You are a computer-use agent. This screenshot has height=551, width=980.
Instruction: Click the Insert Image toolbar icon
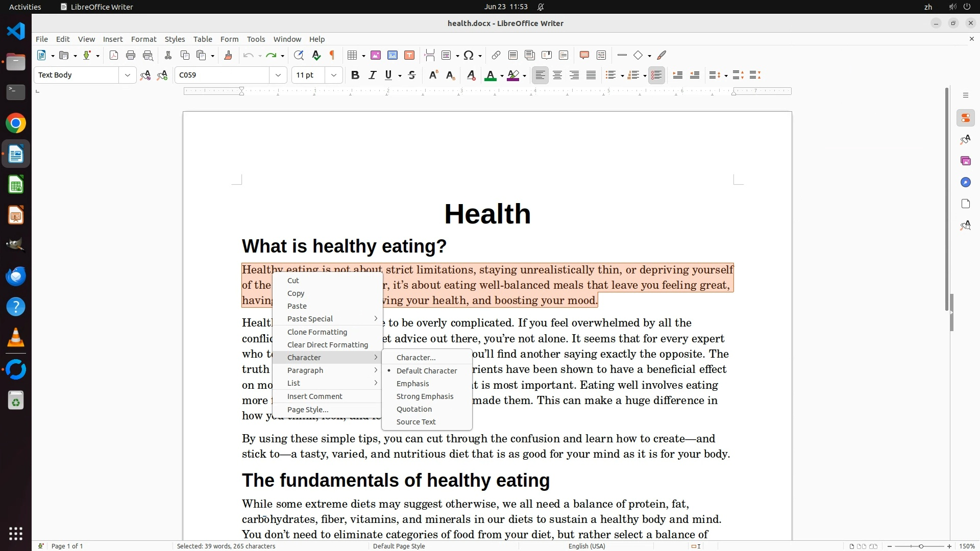point(376,55)
